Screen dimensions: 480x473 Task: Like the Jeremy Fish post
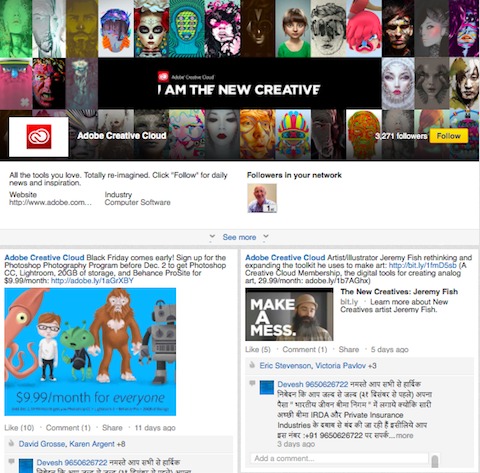tap(258, 349)
